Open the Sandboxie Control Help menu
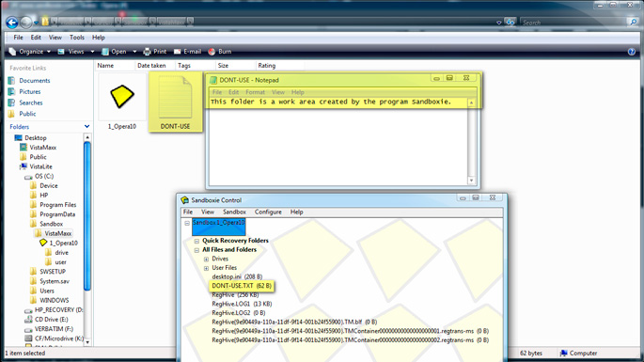Screen dimensions: 644x362 (296, 212)
